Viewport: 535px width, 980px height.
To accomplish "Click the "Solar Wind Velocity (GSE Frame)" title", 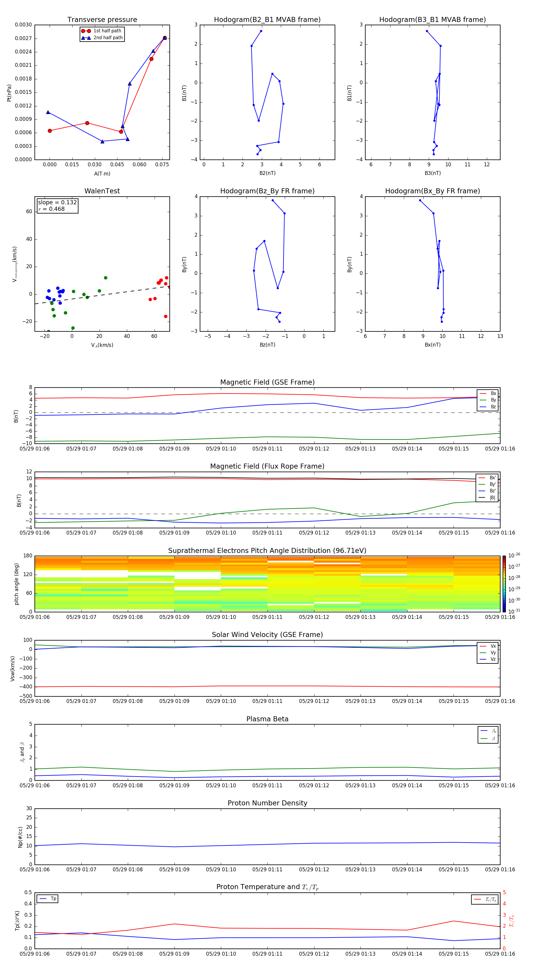I will click(267, 635).
